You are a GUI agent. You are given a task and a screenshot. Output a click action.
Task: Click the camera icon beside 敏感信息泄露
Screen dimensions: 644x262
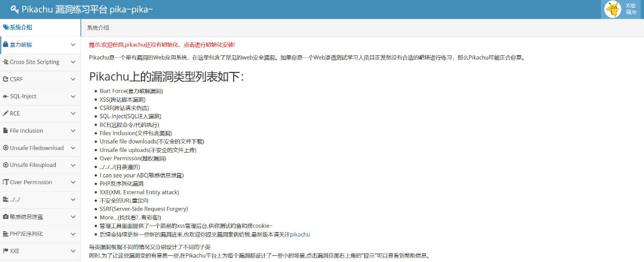point(6,217)
